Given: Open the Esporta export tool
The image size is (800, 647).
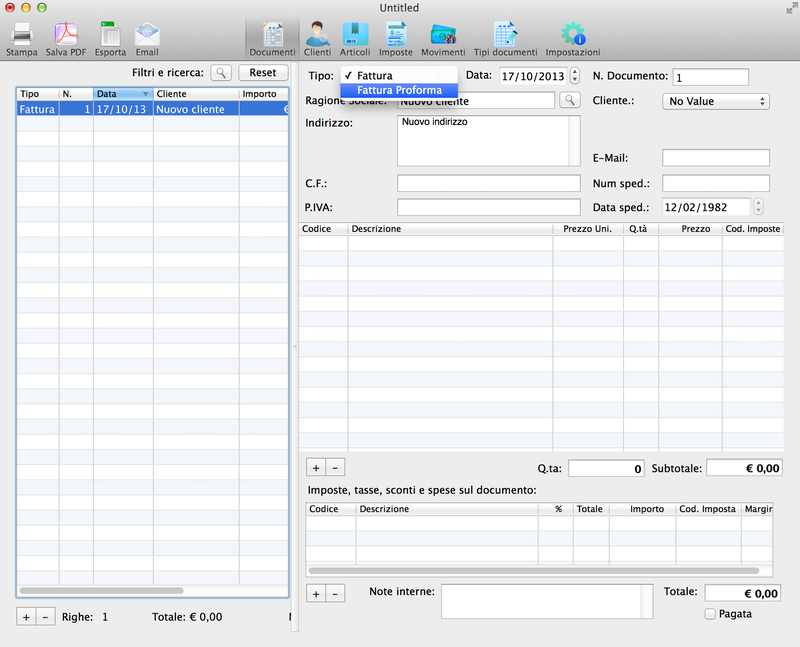Looking at the screenshot, I should tap(110, 38).
